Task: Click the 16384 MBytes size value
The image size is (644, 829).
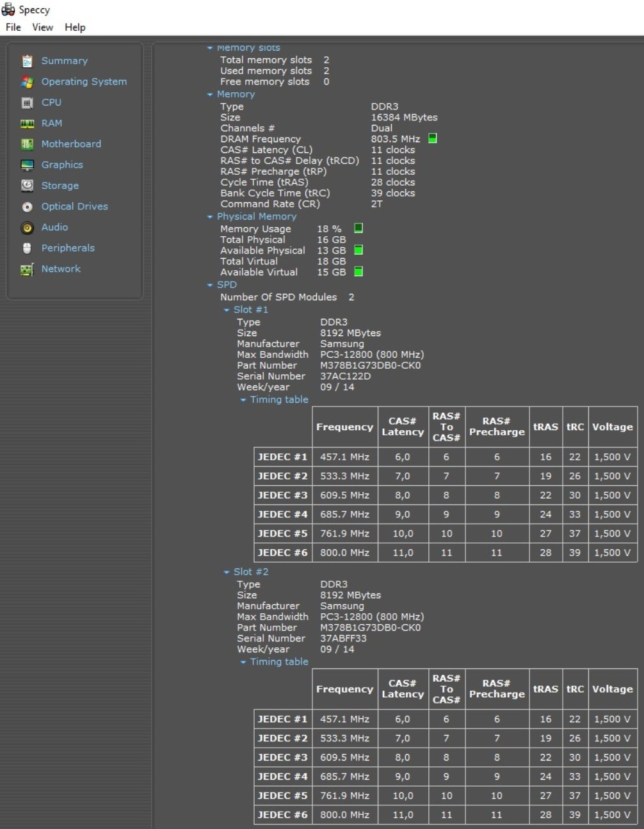Action: [404, 117]
